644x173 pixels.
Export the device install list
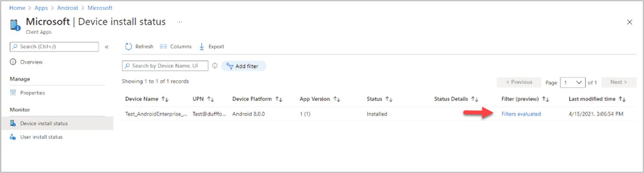click(211, 46)
